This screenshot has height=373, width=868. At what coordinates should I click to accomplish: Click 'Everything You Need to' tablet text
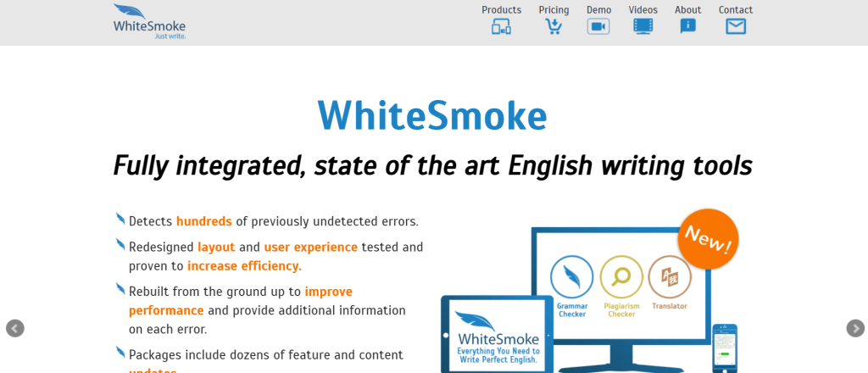tap(498, 352)
